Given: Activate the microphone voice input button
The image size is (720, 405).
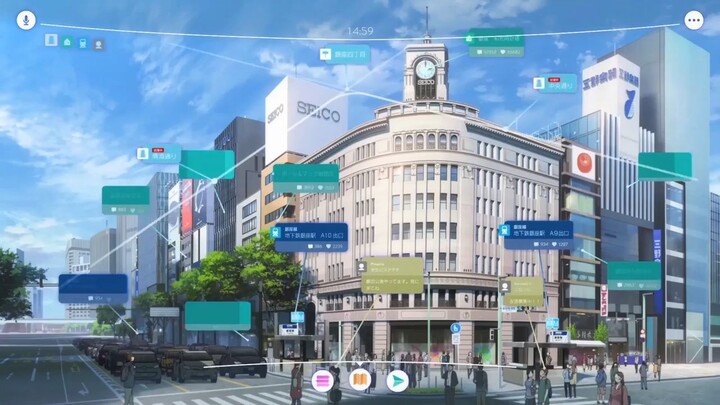Looking at the screenshot, I should (x=26, y=20).
